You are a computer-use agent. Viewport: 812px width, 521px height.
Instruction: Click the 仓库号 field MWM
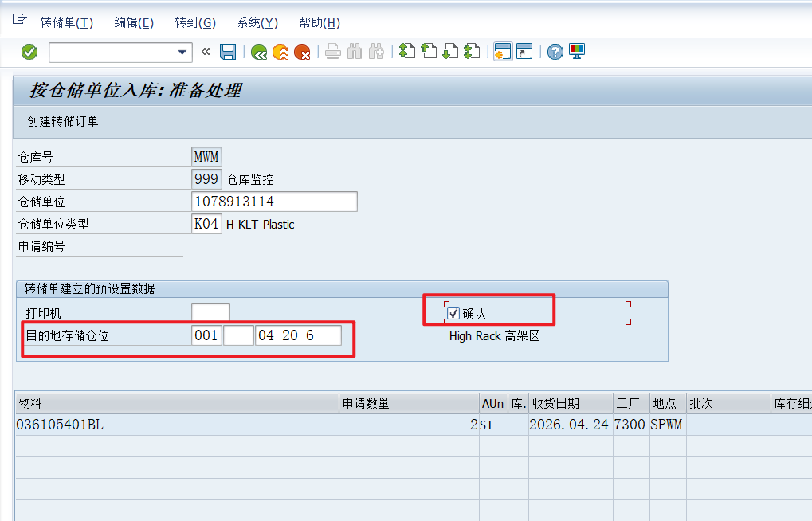click(206, 157)
